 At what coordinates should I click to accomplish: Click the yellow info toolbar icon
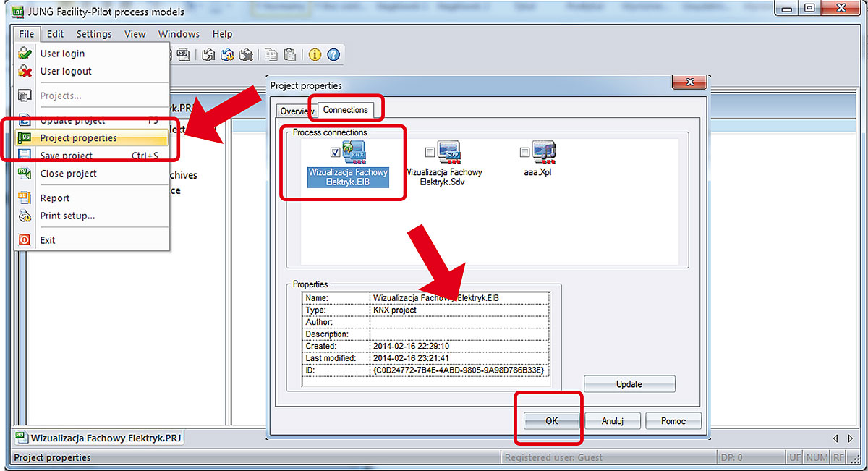[x=315, y=55]
